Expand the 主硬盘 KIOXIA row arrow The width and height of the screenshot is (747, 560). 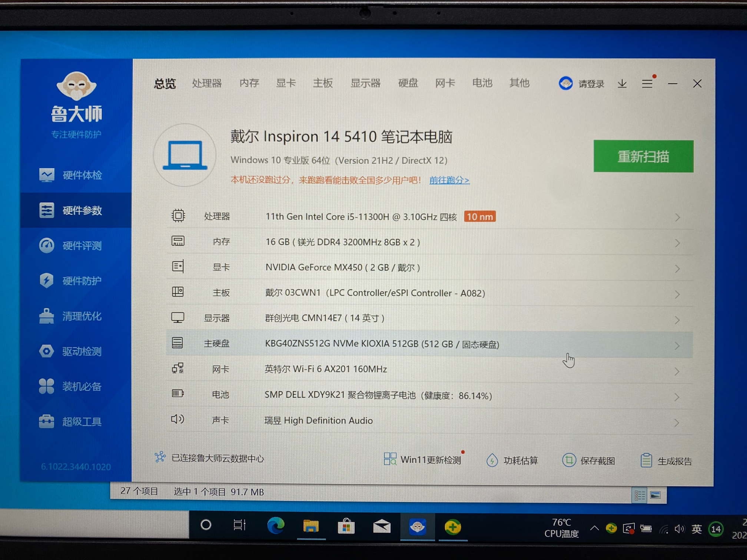coord(677,346)
